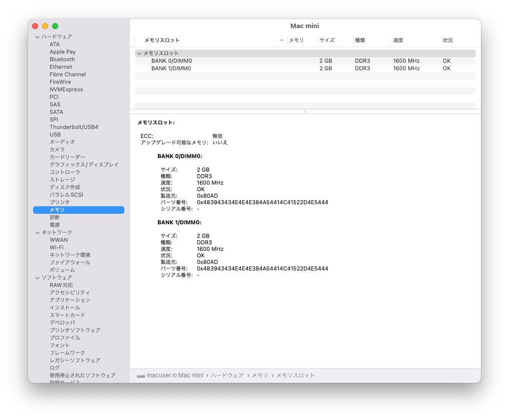Collapse the メモリスロット table group
The image size is (509, 420).
click(139, 53)
